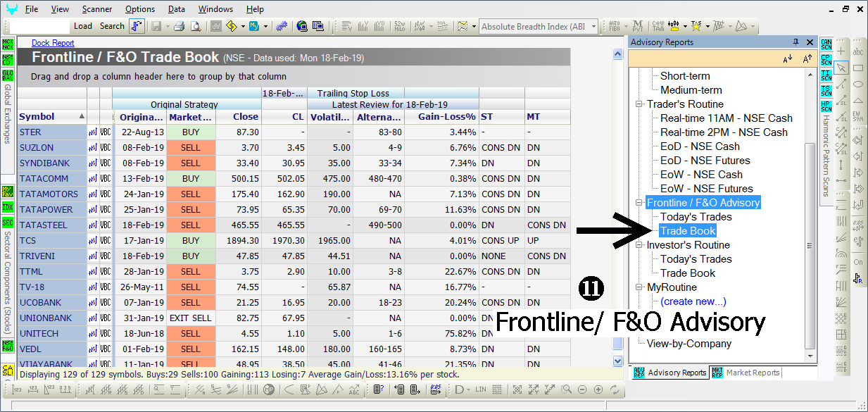The width and height of the screenshot is (868, 412).
Task: Collapse the Frontline / F&O Advisory node
Action: coord(640,203)
